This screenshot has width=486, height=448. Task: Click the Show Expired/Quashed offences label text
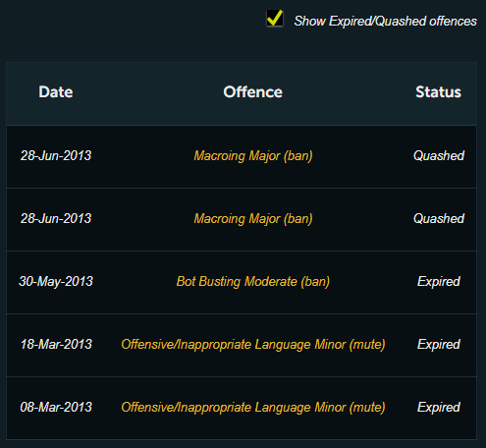click(385, 22)
